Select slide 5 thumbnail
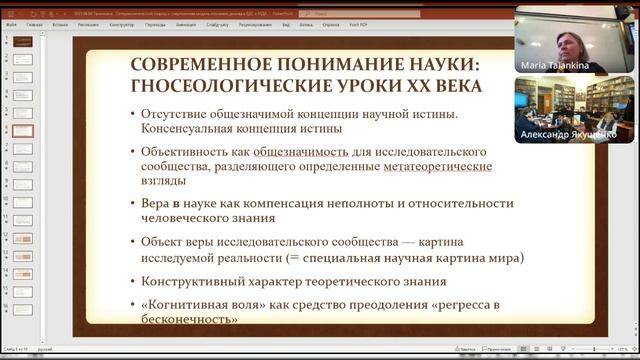This screenshot has height=360, width=640. click(x=22, y=113)
